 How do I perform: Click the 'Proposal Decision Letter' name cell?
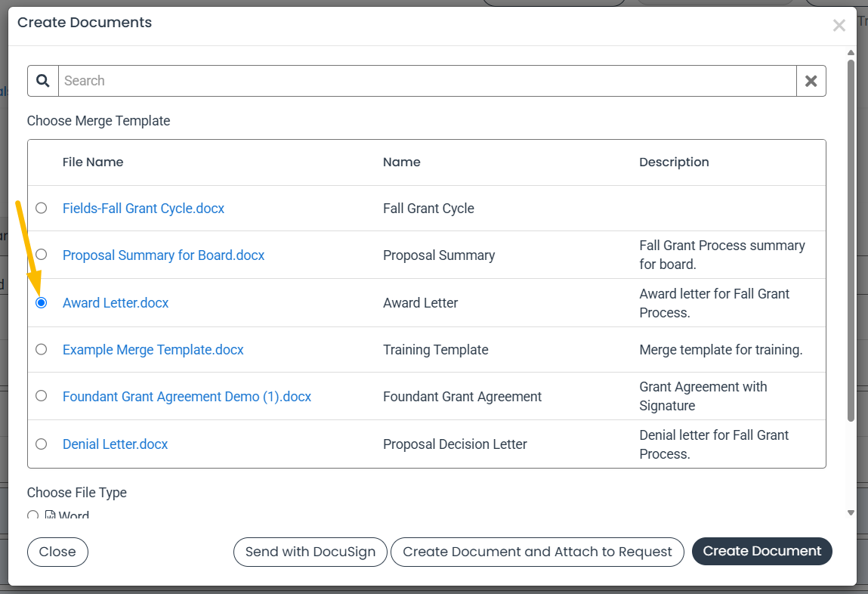455,444
